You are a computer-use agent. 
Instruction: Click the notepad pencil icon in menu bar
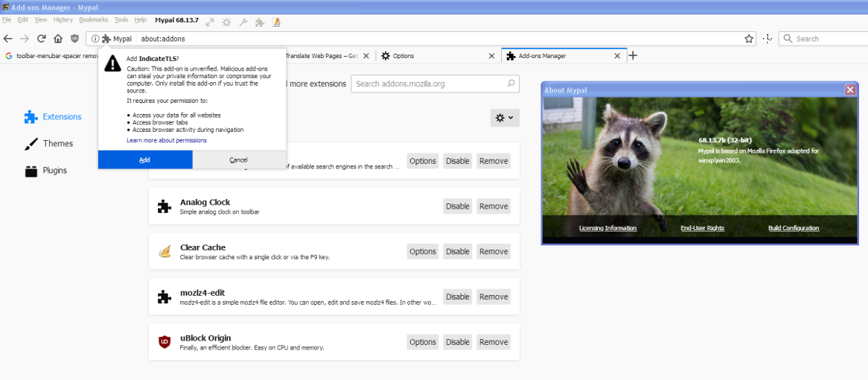pos(276,22)
